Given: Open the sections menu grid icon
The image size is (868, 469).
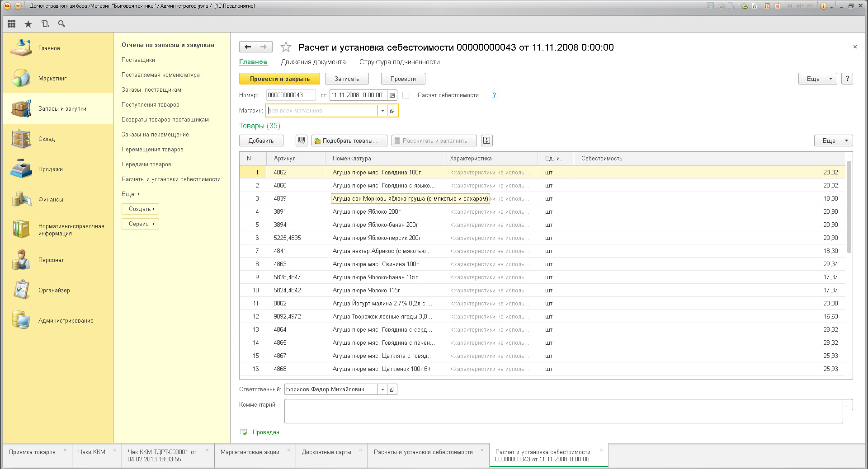Looking at the screenshot, I should pos(12,24).
